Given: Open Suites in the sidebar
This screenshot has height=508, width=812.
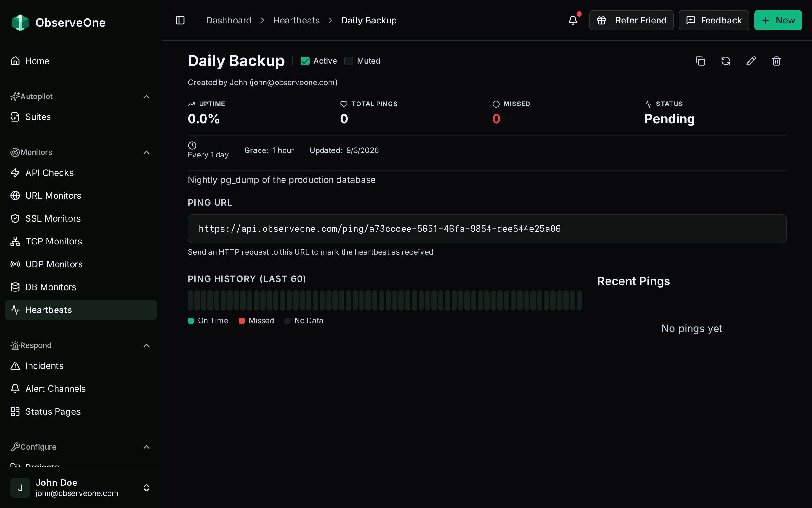Looking at the screenshot, I should [x=81, y=117].
